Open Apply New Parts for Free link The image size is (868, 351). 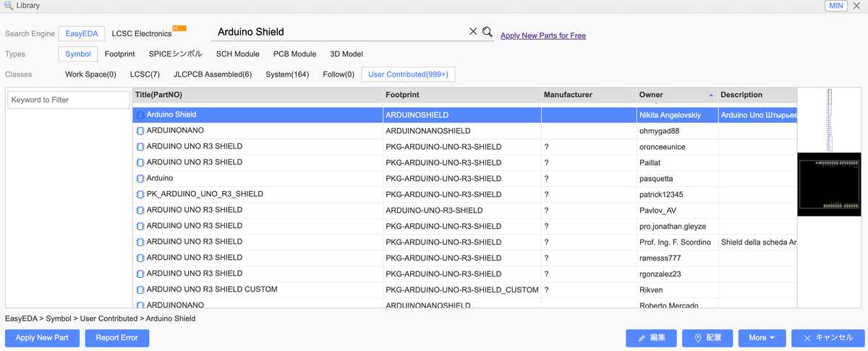543,35
